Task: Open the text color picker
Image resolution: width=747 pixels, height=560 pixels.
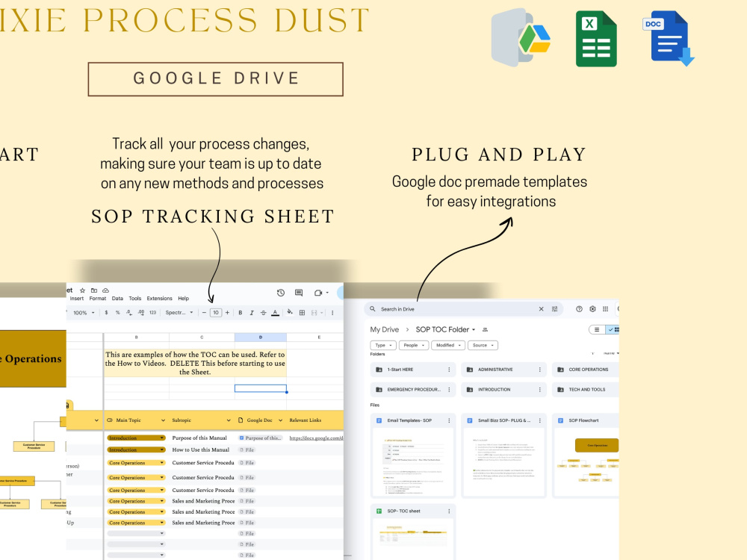Action: click(x=275, y=313)
